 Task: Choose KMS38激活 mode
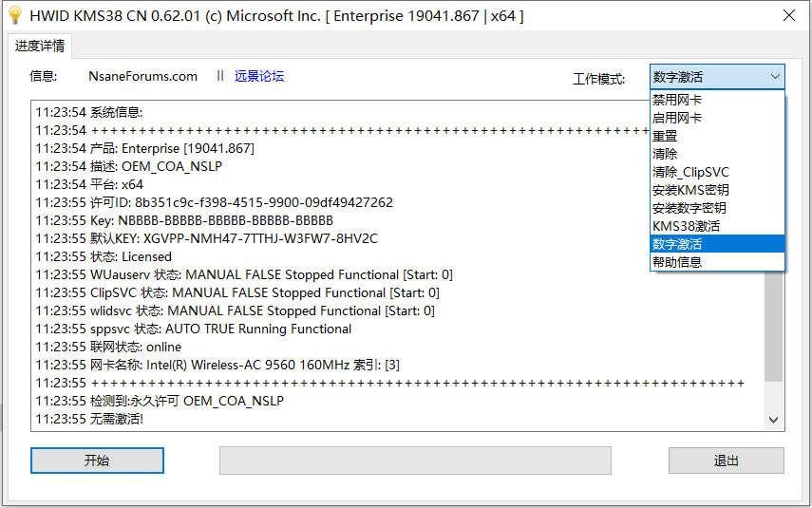[717, 226]
